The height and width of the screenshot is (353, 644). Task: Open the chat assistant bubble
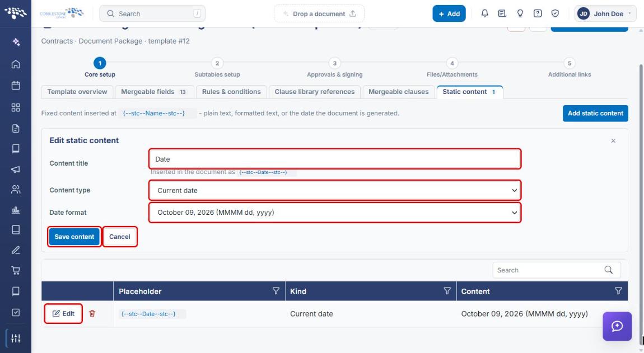[617, 326]
